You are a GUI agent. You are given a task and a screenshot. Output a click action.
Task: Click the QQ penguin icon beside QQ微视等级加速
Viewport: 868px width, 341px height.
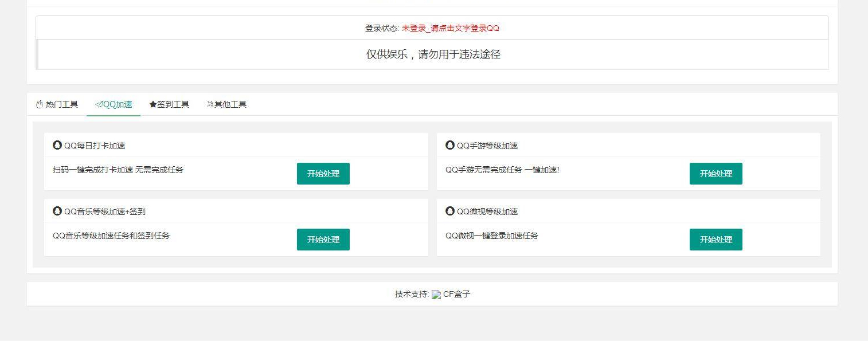pos(450,211)
